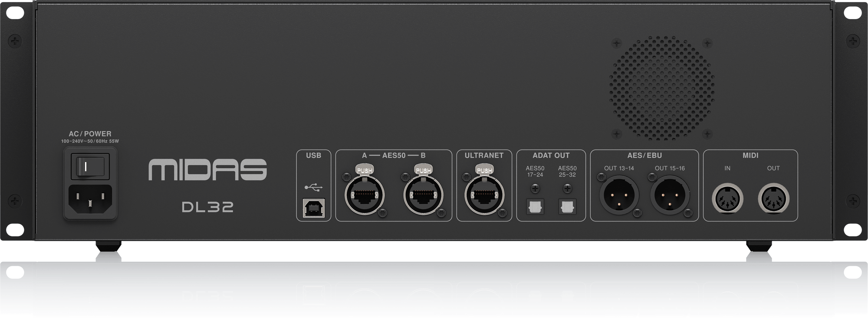The width and height of the screenshot is (868, 322).
Task: Click the MIDAS brand logo
Action: coord(207,169)
